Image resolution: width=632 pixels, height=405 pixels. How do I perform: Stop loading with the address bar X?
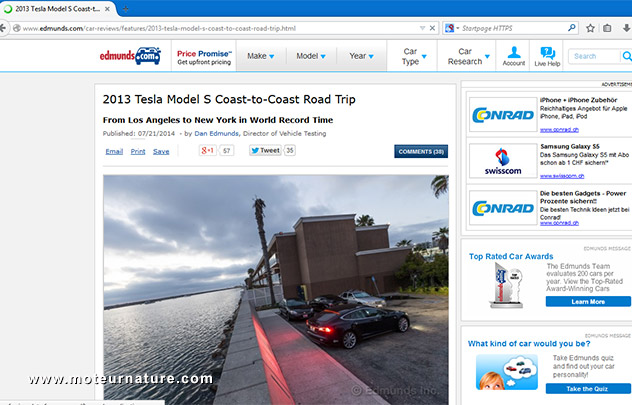[x=432, y=28]
